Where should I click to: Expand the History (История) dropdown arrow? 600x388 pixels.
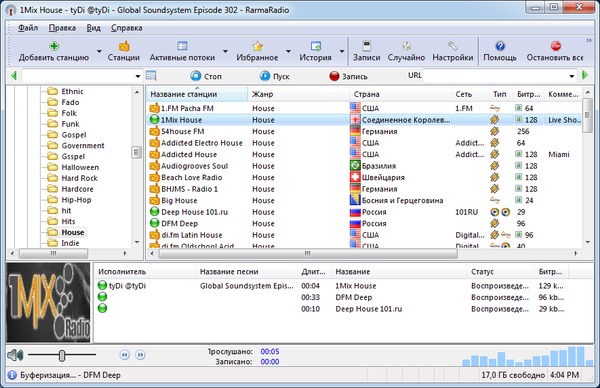342,51
